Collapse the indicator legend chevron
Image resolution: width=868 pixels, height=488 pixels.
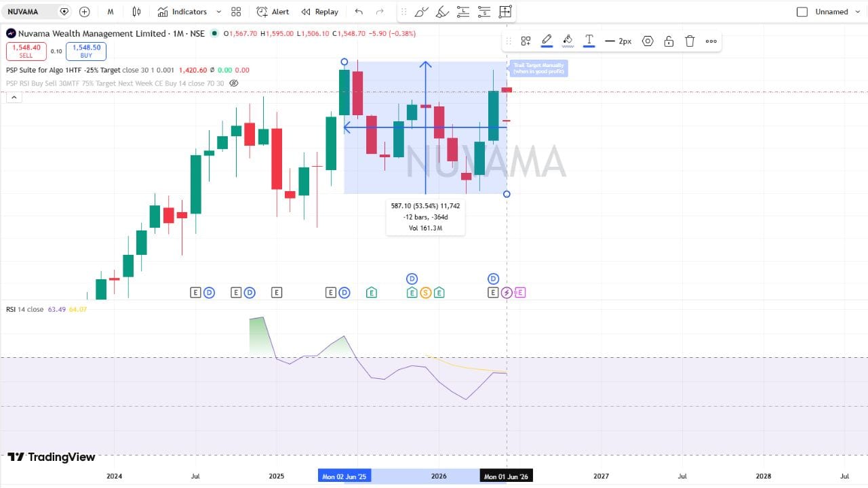click(14, 97)
